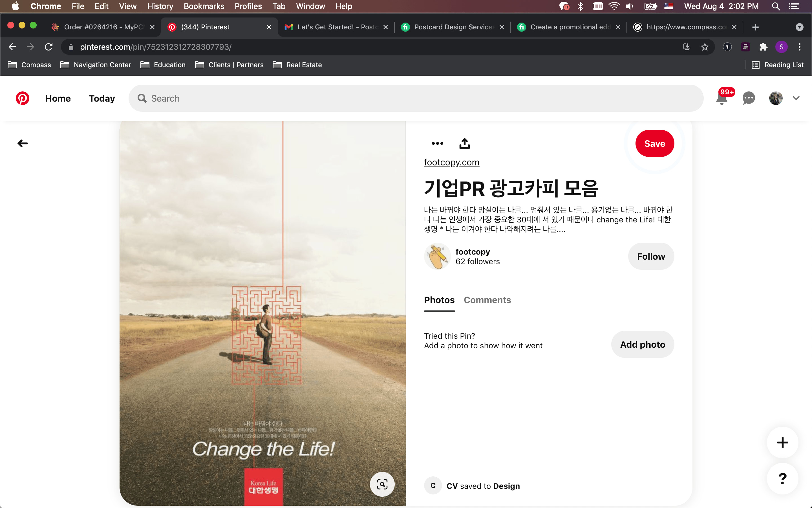812x508 pixels.
Task: Go back using Chrome's back arrow
Action: click(12, 47)
